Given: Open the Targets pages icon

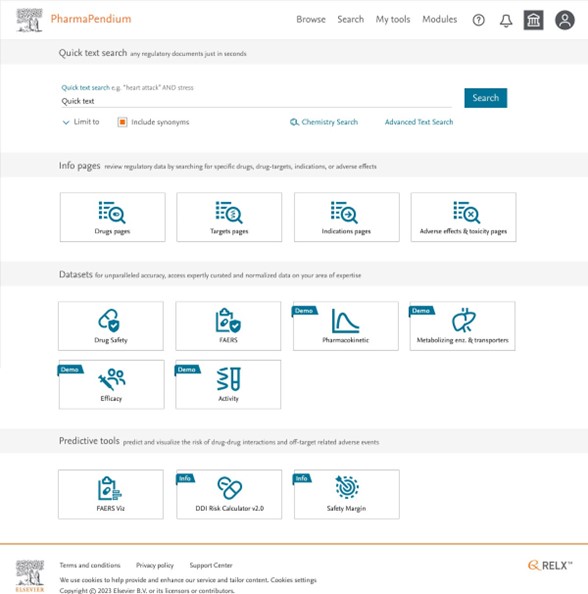Looking at the screenshot, I should tap(229, 213).
